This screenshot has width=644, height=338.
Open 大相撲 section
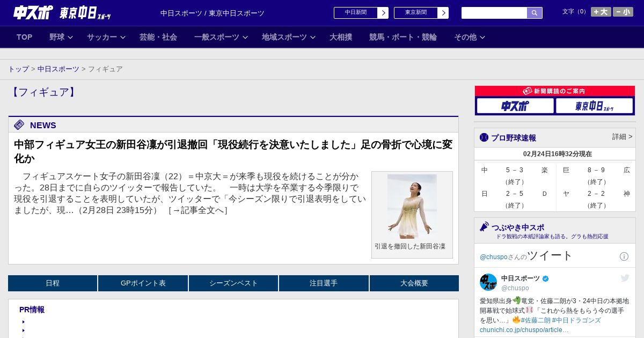coord(341,37)
